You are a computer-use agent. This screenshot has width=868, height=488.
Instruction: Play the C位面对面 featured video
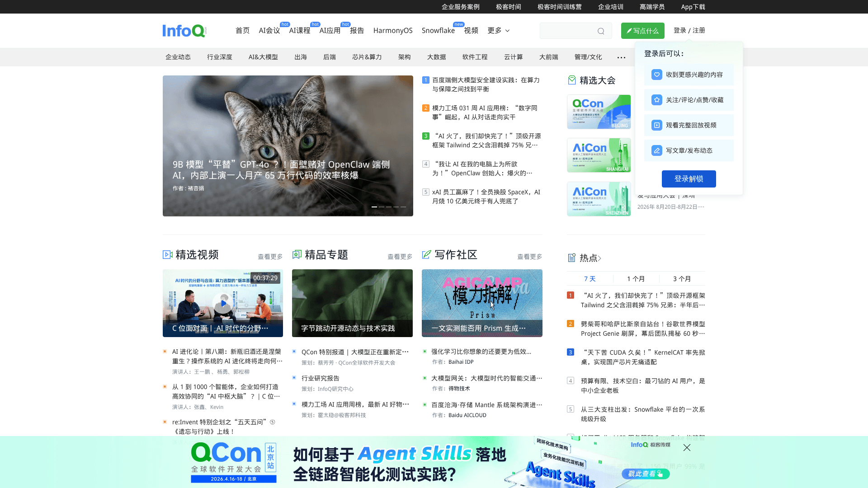[223, 303]
